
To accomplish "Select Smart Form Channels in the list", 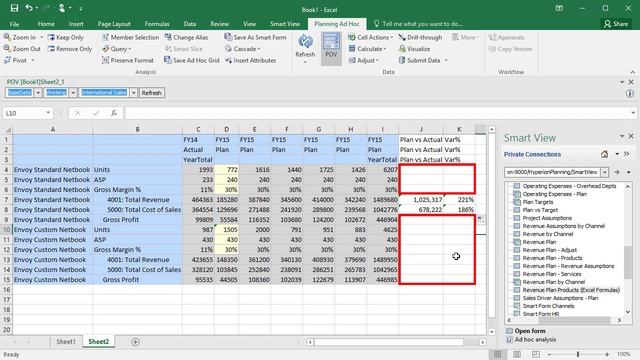I will 548,306.
